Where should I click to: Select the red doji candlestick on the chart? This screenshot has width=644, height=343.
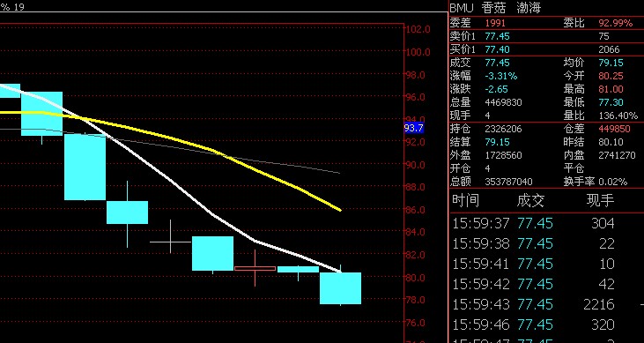(255, 268)
